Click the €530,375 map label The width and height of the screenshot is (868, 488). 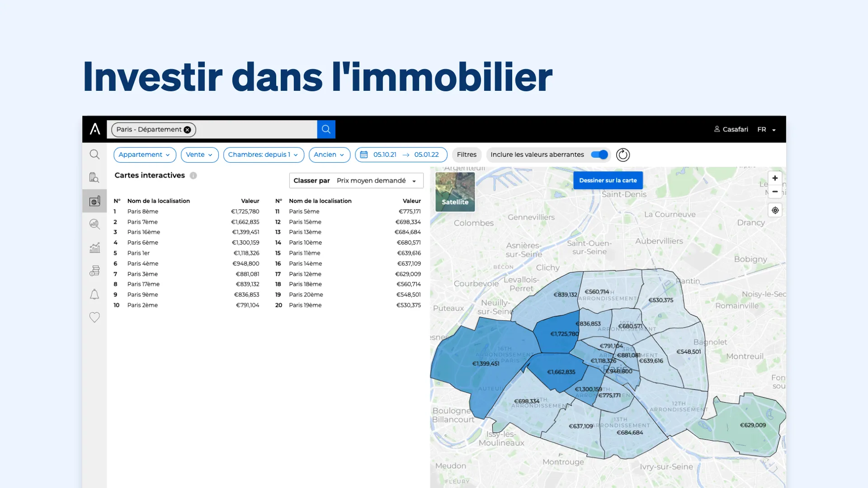[660, 300]
